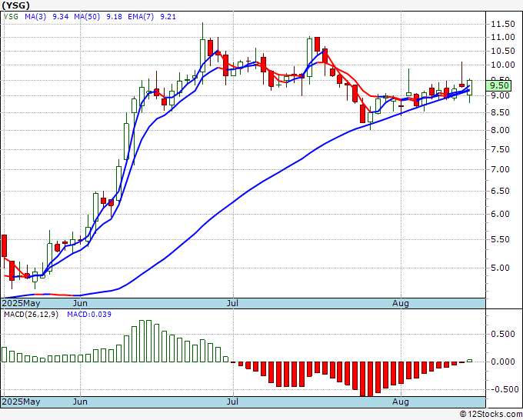
Task: Click the Jul label on price chart axis
Action: click(x=232, y=303)
